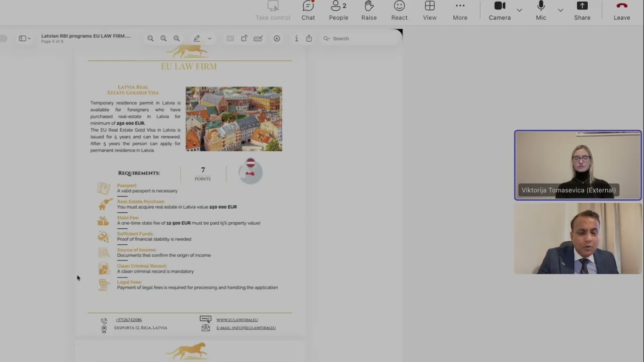This screenshot has height=362, width=644.
Task: Open the www.eulawfirm.eu website link
Action: pyautogui.click(x=237, y=320)
